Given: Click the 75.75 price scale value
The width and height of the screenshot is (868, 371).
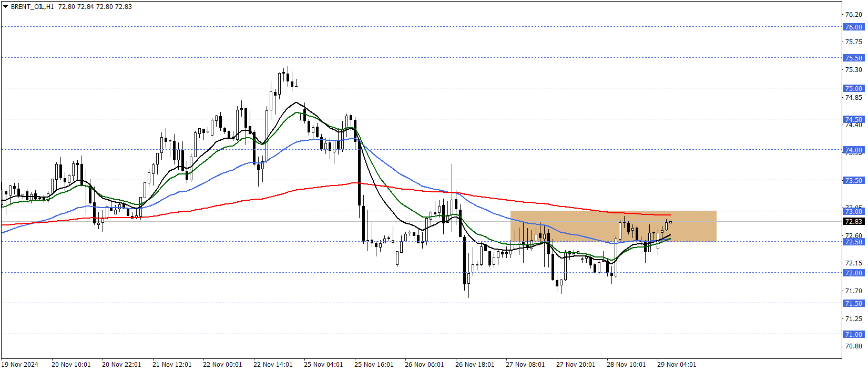Looking at the screenshot, I should [x=853, y=42].
